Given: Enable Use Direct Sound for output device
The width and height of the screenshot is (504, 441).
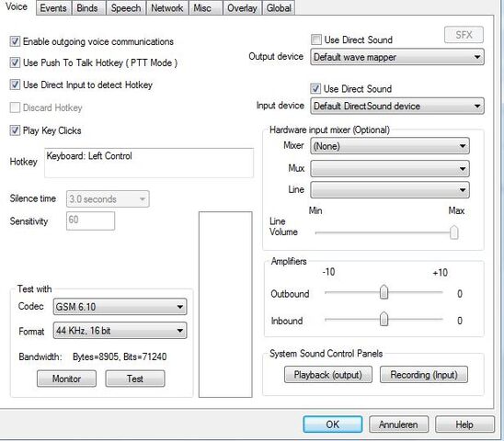Looking at the screenshot, I should click(x=316, y=40).
